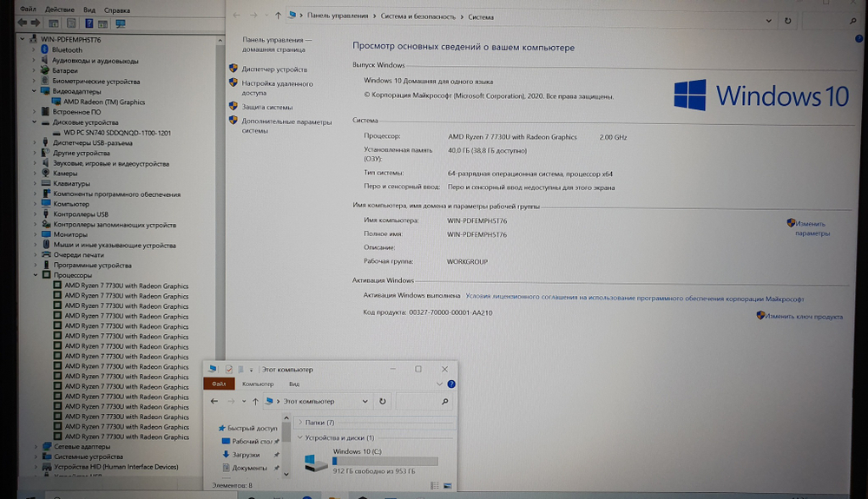
Task: Select AMD Radeon (TM) Graphics device
Action: point(104,102)
